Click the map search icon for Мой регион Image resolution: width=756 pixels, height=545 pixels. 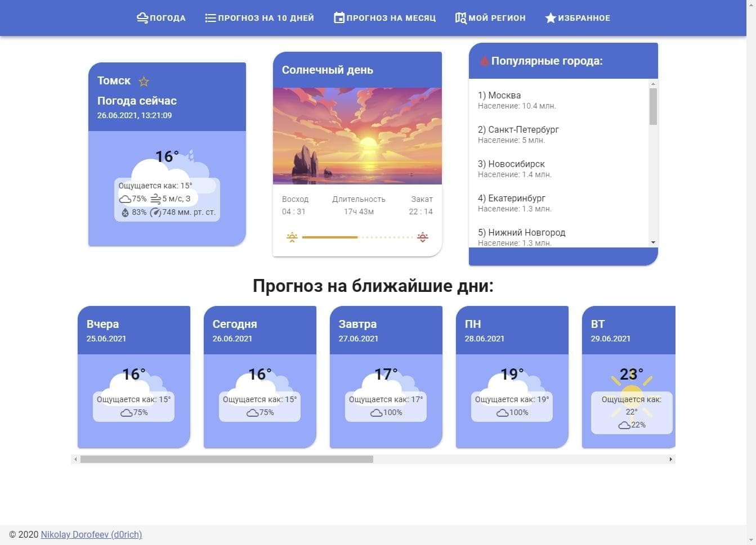[460, 18]
